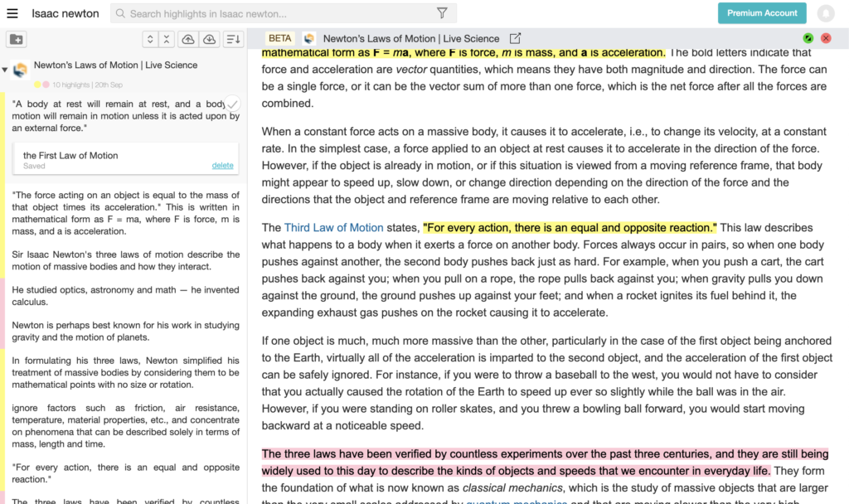Viewport: 849px width, 504px height.
Task: Click the cloud download icon
Action: point(209,39)
